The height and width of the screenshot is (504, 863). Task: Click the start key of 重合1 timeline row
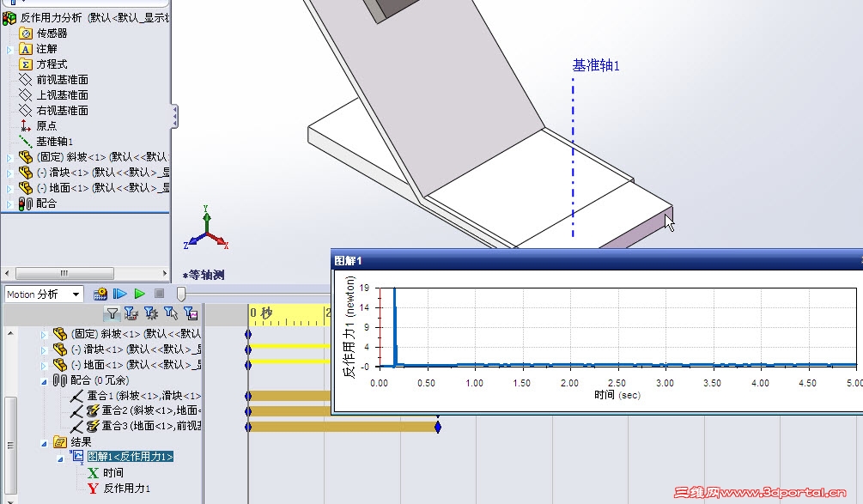pos(248,396)
